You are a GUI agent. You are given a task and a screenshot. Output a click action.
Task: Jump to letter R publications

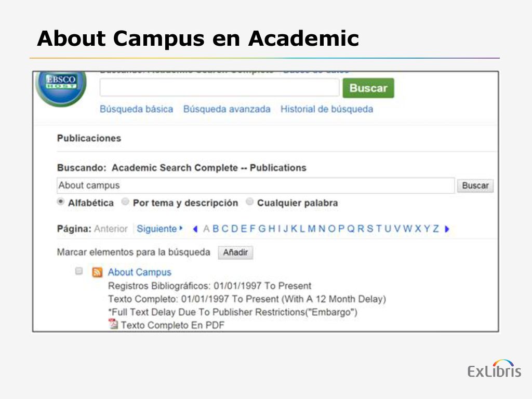[x=361, y=229]
